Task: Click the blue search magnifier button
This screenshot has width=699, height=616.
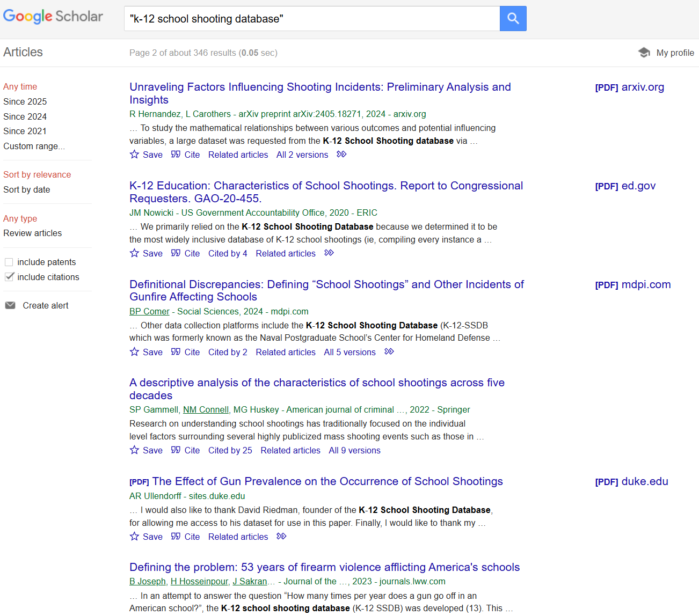Action: [513, 19]
